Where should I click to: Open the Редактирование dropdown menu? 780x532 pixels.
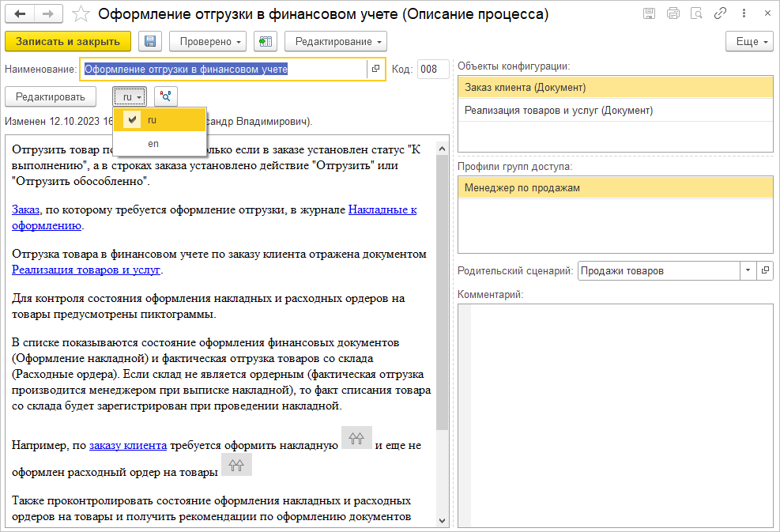point(336,42)
